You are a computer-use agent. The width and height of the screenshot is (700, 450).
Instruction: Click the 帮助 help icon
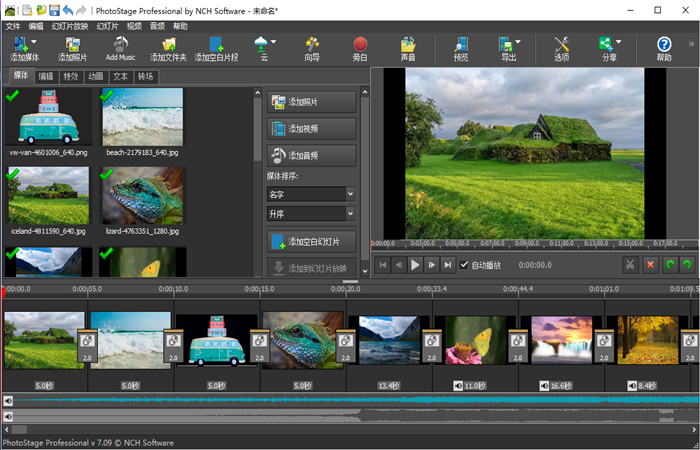tap(664, 45)
